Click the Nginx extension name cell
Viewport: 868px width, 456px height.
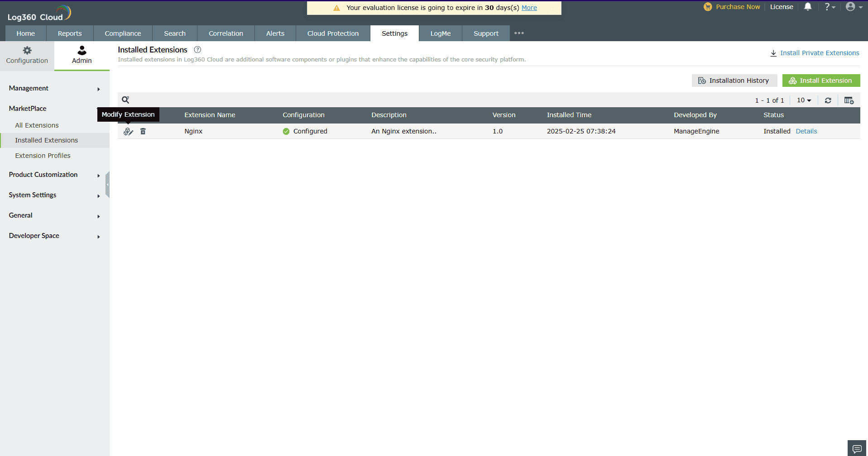[x=193, y=131]
